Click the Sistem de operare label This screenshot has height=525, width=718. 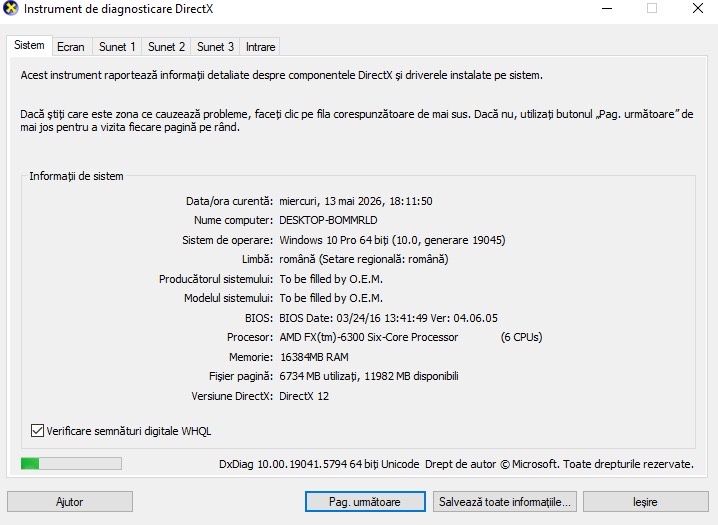pyautogui.click(x=228, y=240)
